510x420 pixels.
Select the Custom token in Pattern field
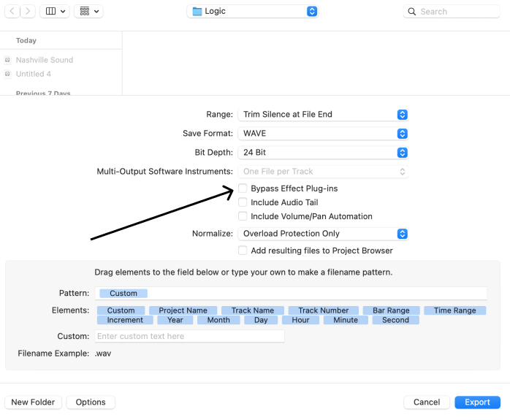123,293
